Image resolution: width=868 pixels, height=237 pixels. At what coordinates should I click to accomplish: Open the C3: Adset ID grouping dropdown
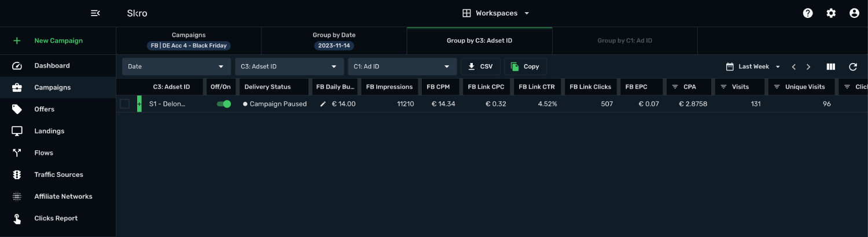(289, 66)
